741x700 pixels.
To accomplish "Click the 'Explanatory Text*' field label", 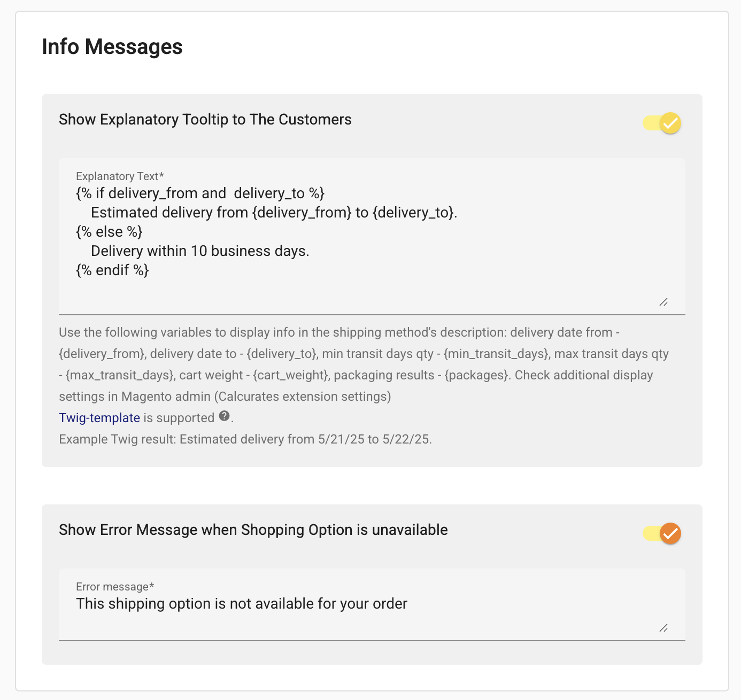I will (120, 176).
